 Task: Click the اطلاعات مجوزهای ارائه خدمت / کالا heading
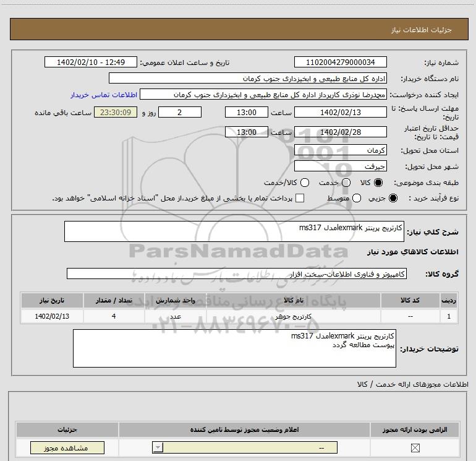coord(412,384)
